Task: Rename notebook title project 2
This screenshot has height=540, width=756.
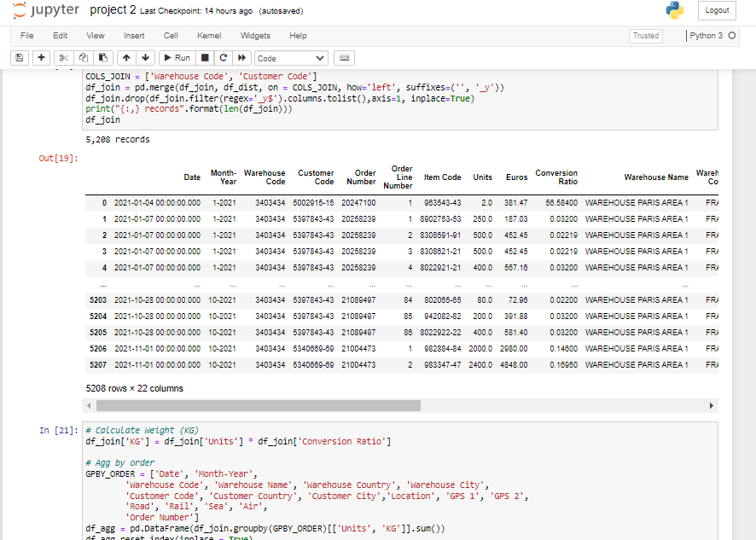Action: pos(113,10)
